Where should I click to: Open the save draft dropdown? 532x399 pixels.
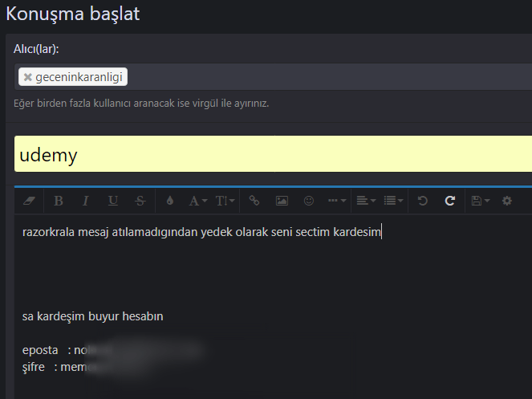coord(480,201)
